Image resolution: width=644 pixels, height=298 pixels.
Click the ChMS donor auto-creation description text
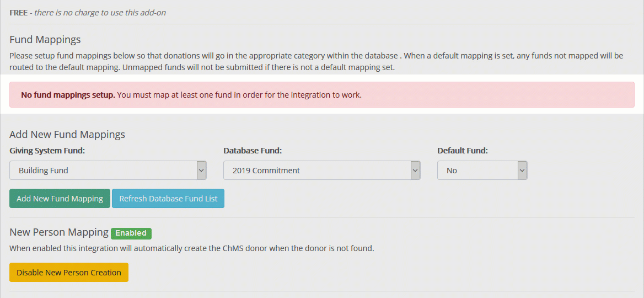[x=192, y=248]
